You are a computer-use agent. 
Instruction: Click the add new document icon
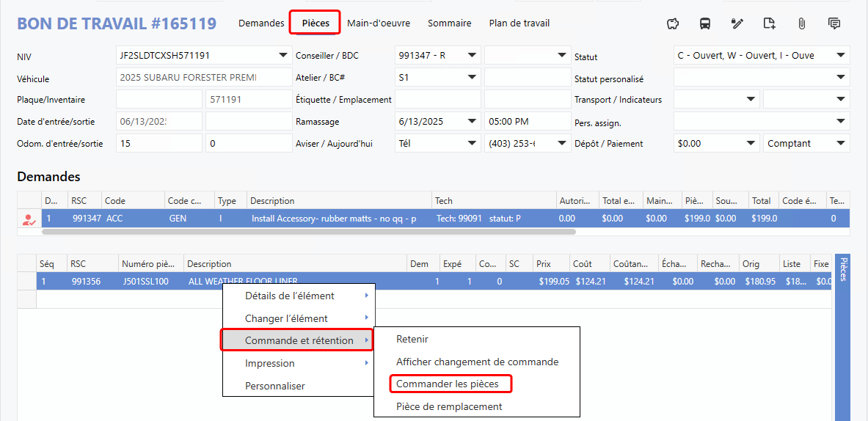(769, 23)
